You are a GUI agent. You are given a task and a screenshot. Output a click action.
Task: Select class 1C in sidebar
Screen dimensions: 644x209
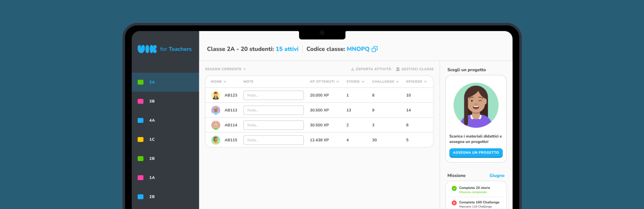(x=165, y=139)
